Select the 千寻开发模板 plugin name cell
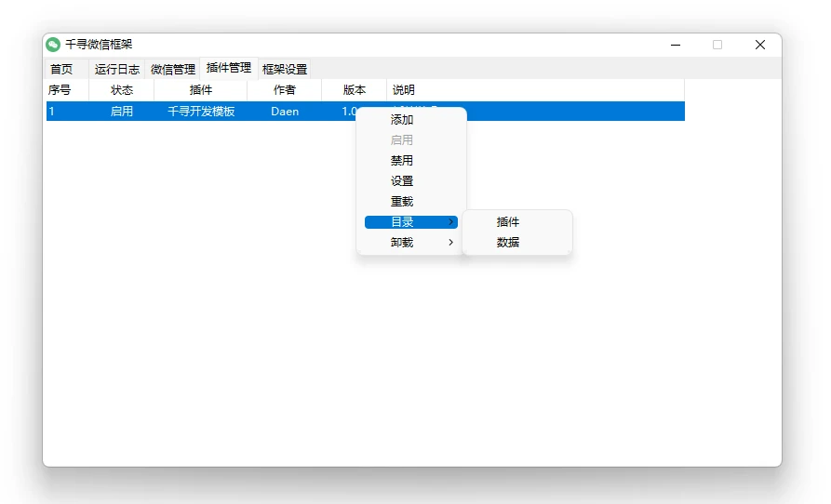This screenshot has height=504, width=831. coord(201,112)
